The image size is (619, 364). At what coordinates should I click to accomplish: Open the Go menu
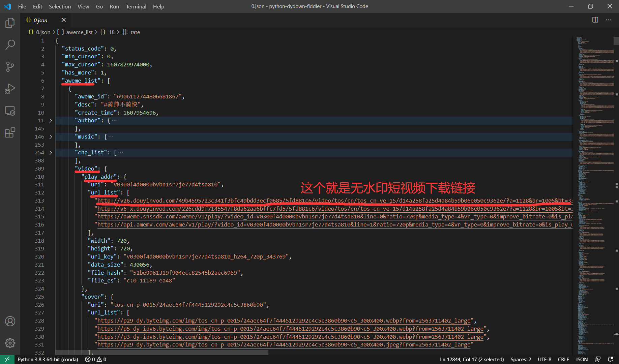pos(99,6)
